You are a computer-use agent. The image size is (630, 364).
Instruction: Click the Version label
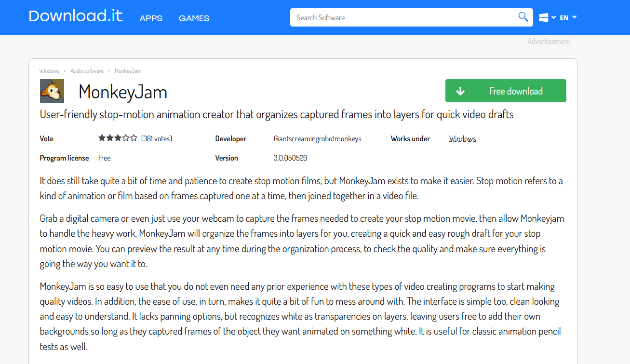[227, 158]
